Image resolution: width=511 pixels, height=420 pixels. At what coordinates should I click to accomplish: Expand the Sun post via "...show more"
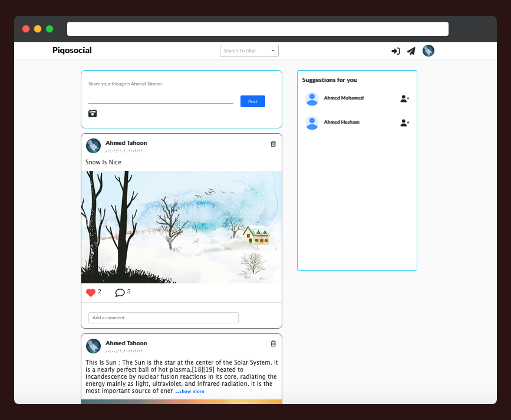[x=190, y=391]
